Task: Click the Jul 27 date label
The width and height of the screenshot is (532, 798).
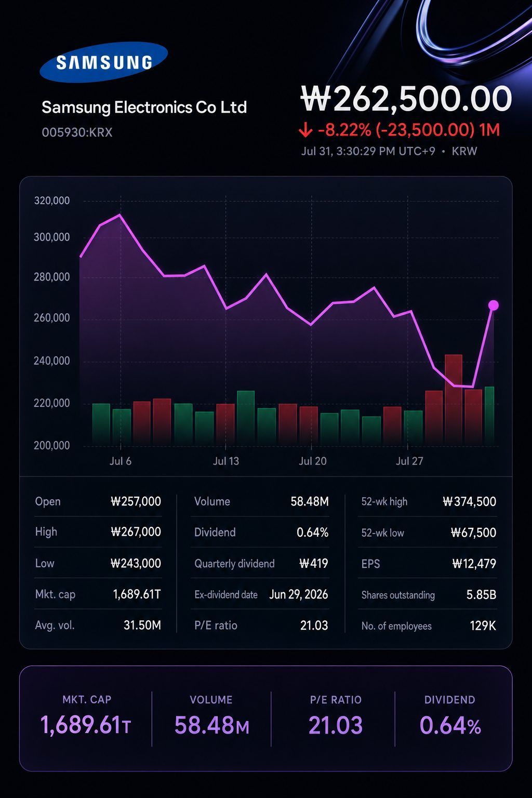Action: click(409, 461)
